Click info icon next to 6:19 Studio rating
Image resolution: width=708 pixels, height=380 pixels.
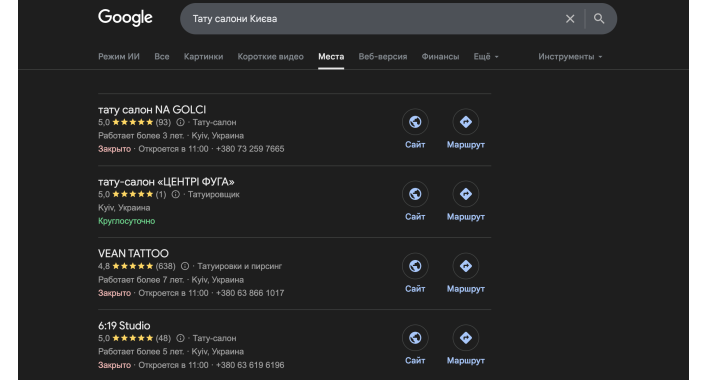tap(180, 338)
